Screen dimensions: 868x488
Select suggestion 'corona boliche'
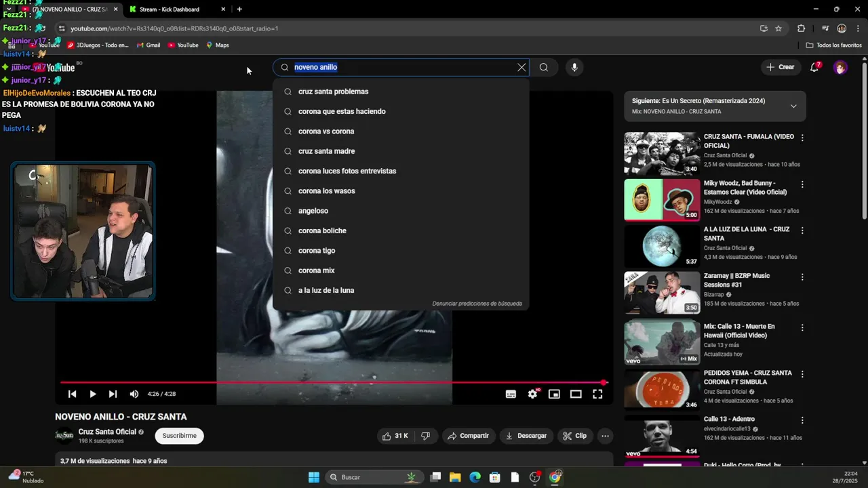pyautogui.click(x=401, y=230)
